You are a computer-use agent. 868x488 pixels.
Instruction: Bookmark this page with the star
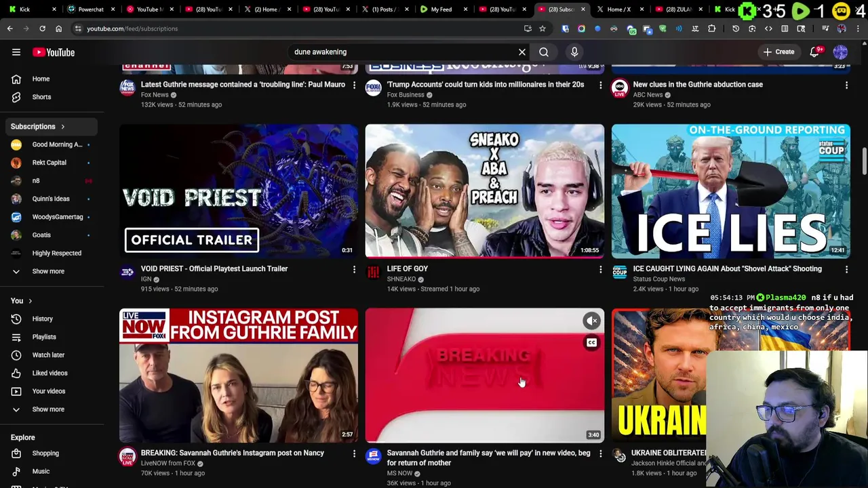click(542, 28)
